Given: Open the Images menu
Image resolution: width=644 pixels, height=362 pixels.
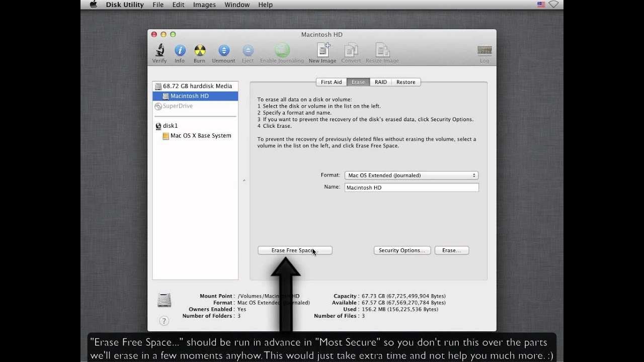Looking at the screenshot, I should (x=204, y=5).
